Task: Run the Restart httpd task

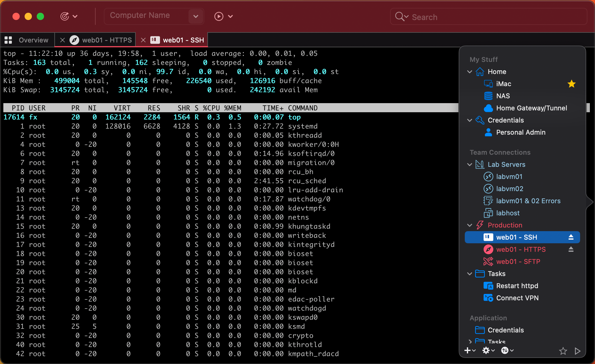Action: tap(517, 286)
